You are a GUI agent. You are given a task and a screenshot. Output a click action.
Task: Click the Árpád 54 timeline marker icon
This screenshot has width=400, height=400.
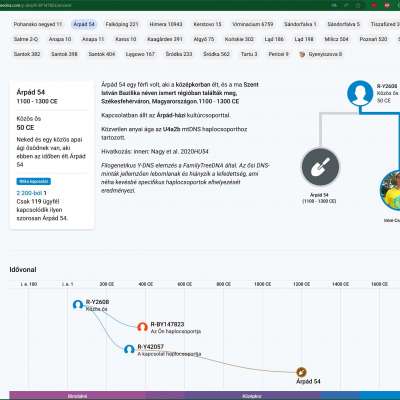coord(301,372)
